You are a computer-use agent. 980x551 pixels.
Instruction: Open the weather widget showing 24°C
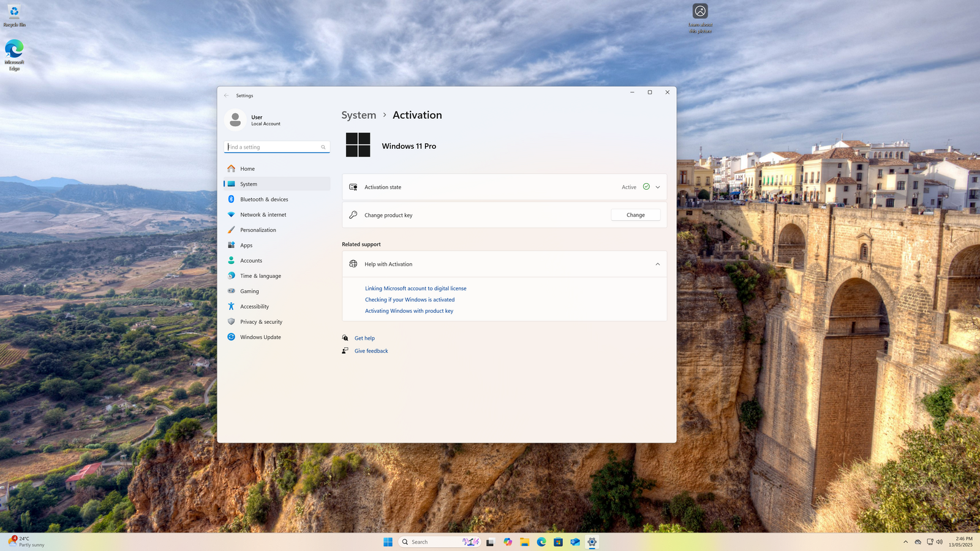coord(26,542)
